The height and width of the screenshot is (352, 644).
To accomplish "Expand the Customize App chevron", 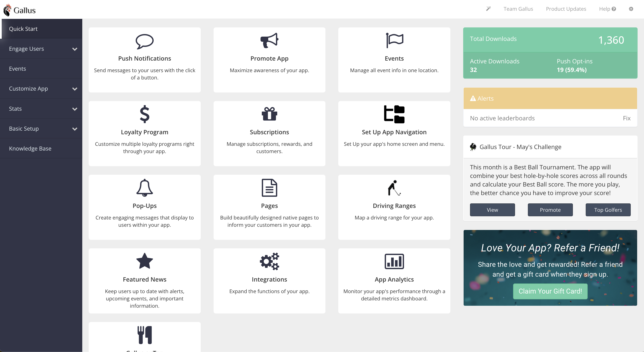I will tap(75, 89).
